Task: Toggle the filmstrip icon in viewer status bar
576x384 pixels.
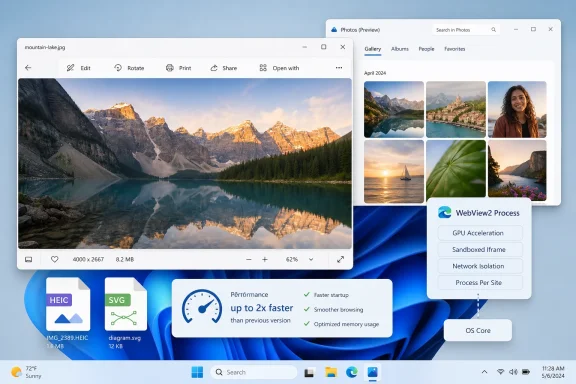Action: [x=28, y=259]
